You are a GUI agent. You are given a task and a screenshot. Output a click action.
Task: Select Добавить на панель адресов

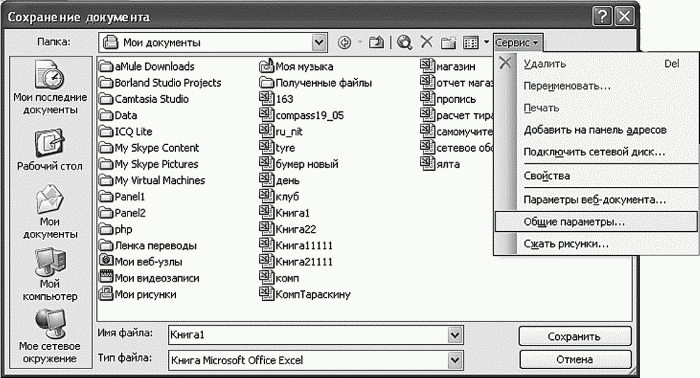tap(596, 130)
